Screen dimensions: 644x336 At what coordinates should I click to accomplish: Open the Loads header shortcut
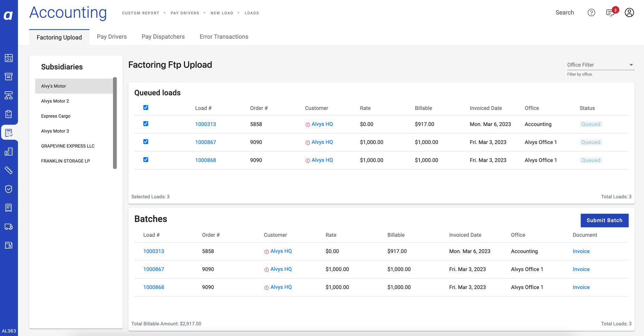coord(252,13)
